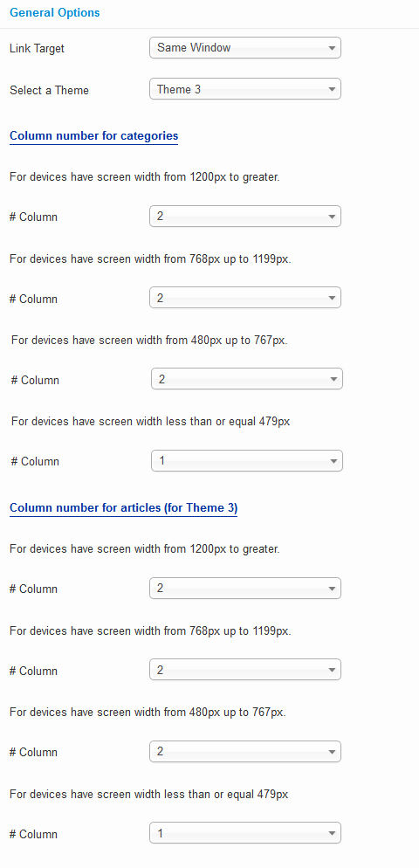Click the Link Target label
419x868 pixels.
pyautogui.click(x=37, y=48)
